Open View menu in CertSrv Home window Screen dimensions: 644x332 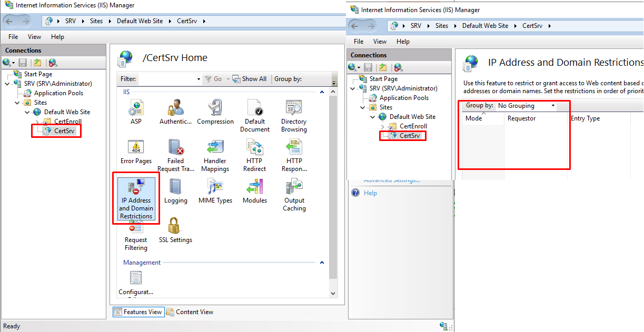click(x=35, y=37)
